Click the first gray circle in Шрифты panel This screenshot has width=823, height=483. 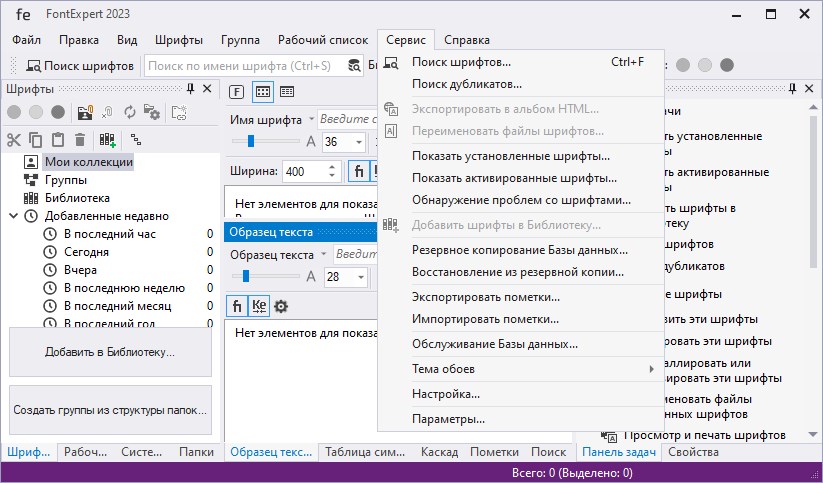(14, 112)
